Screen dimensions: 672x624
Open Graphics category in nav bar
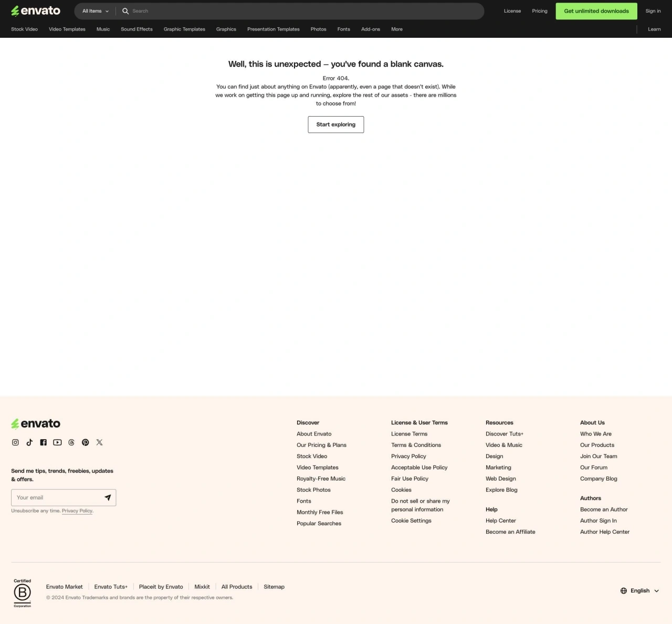click(226, 29)
